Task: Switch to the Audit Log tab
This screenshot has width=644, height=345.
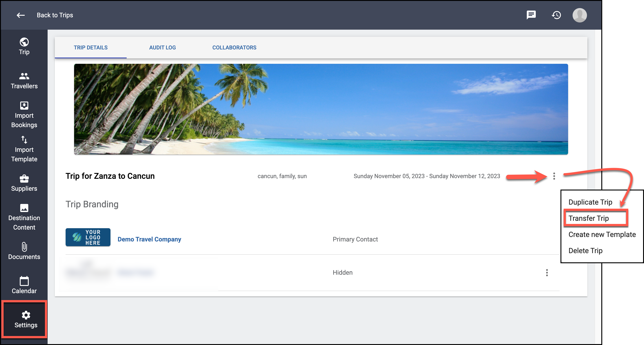Action: [163, 47]
